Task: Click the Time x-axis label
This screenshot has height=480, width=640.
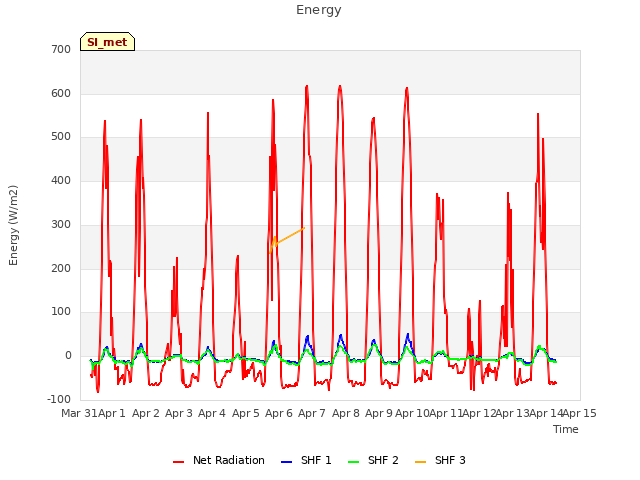Action: [x=566, y=429]
